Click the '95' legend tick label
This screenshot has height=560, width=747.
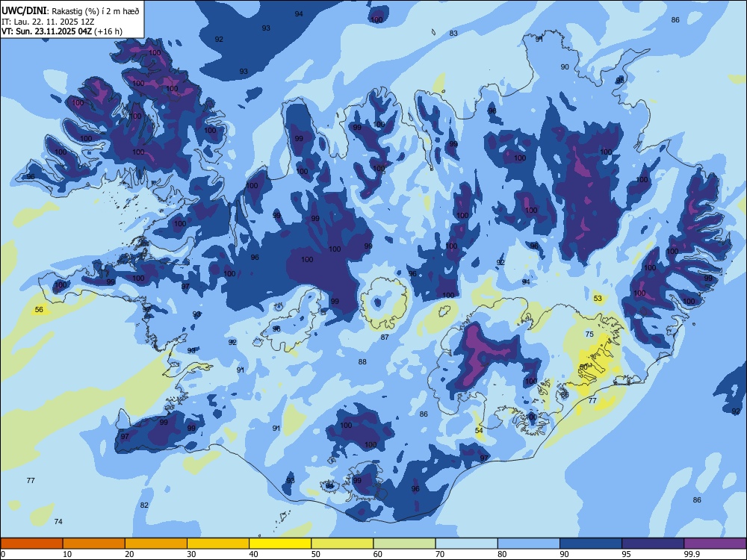pyautogui.click(x=626, y=554)
